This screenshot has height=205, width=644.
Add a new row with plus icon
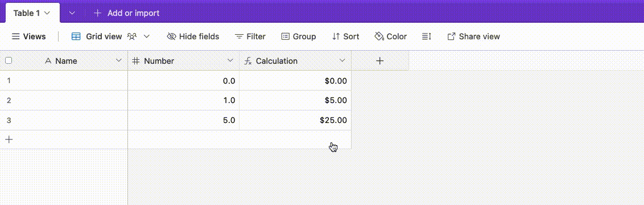9,140
